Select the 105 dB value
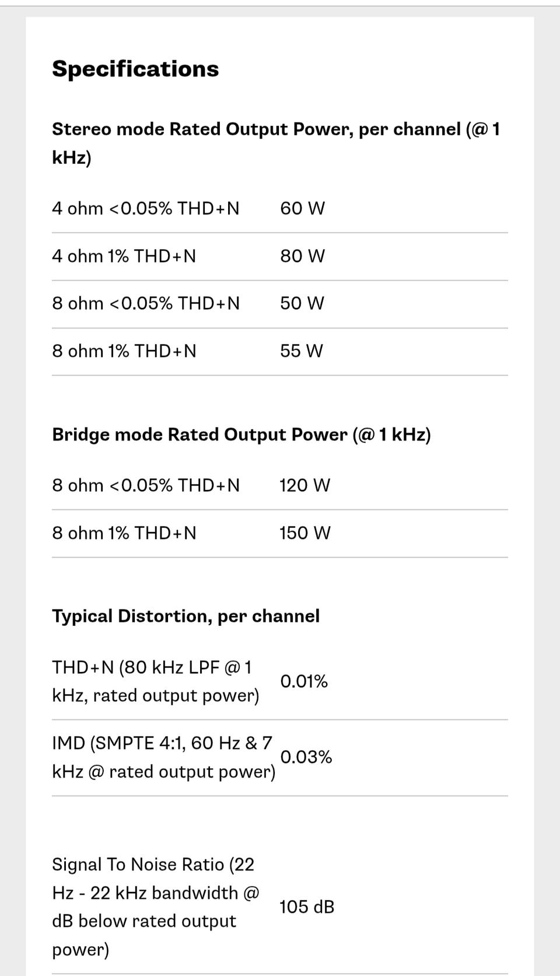 307,907
